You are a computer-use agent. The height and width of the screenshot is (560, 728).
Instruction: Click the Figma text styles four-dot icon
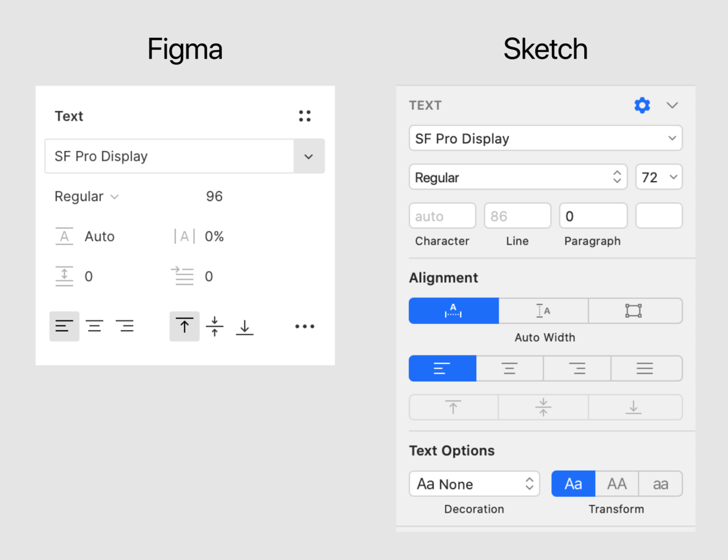tap(305, 116)
